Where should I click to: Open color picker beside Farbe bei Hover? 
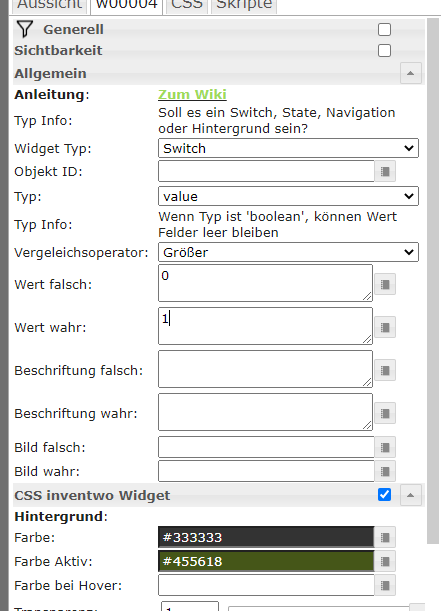click(x=385, y=585)
